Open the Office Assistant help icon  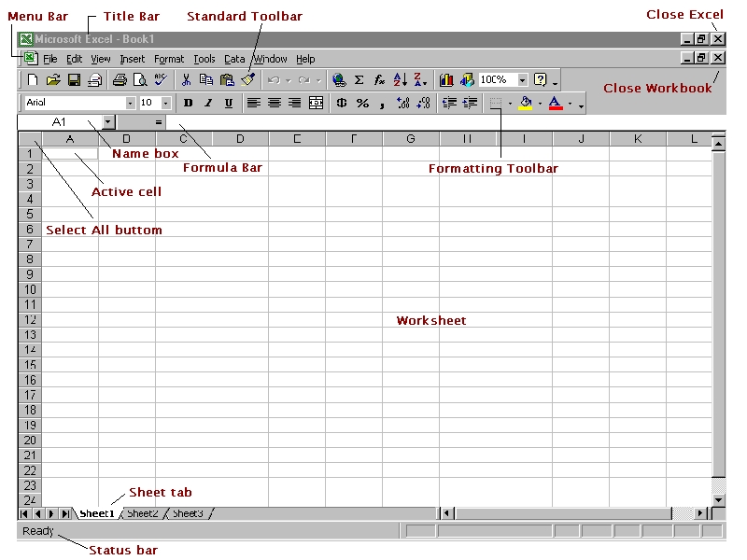tap(541, 79)
